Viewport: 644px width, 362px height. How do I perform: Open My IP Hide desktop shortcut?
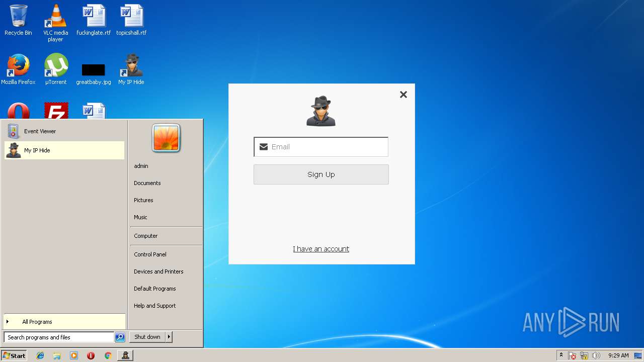click(x=131, y=69)
